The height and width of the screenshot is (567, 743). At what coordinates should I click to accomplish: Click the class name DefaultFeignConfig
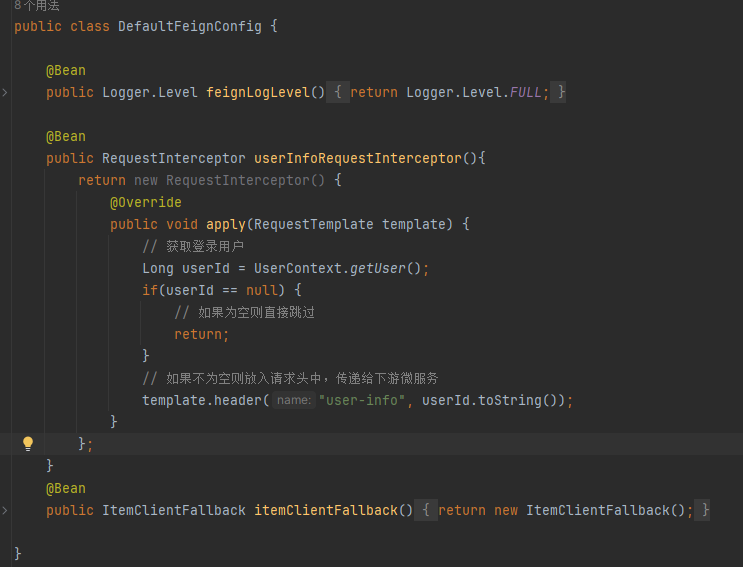coord(190,27)
